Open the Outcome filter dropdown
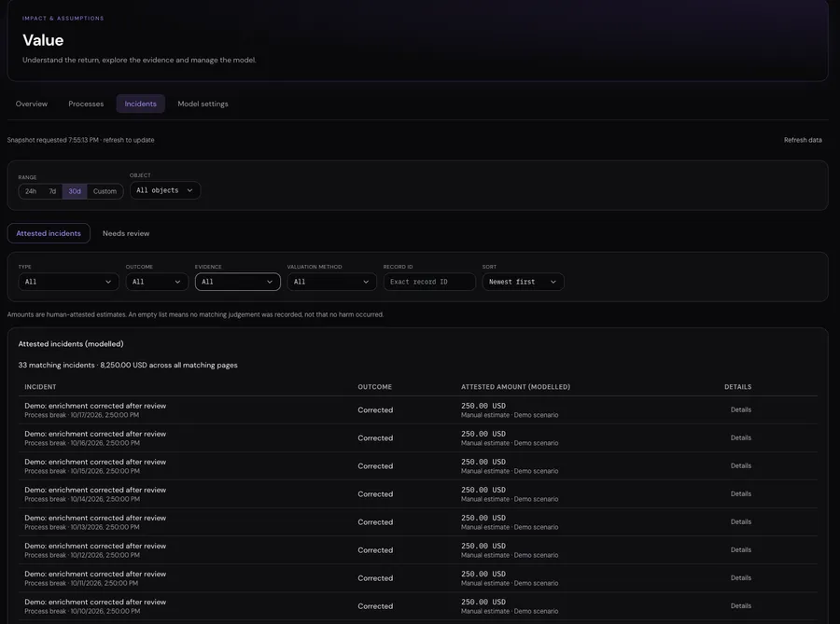 [x=157, y=282]
